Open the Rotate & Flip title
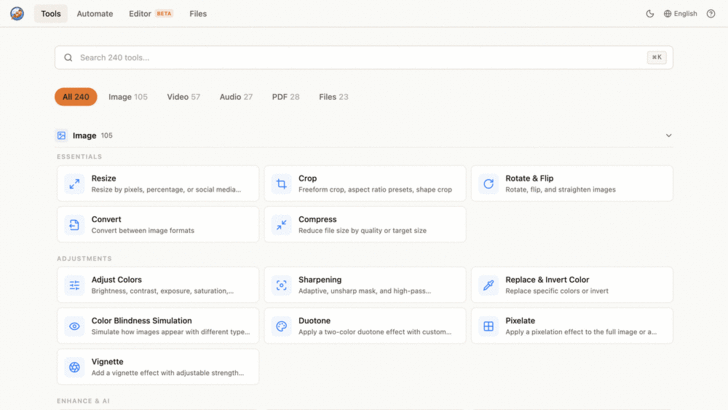This screenshot has height=410, width=728. coord(529,178)
